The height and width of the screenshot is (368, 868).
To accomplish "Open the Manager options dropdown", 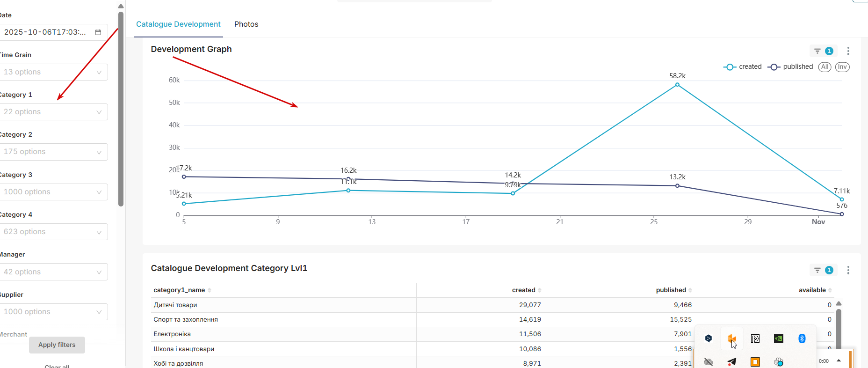I will coord(54,272).
